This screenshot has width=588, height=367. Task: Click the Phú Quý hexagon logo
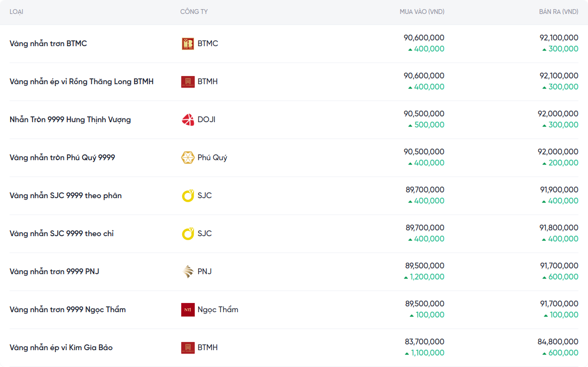pos(188,158)
